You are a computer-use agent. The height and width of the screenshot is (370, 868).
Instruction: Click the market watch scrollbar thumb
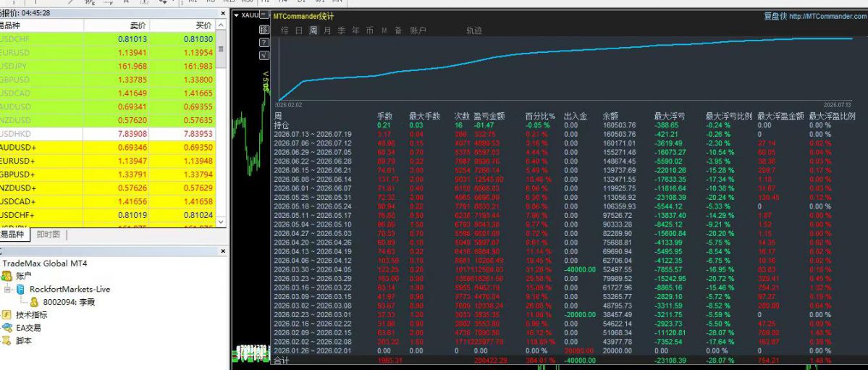pos(222,49)
